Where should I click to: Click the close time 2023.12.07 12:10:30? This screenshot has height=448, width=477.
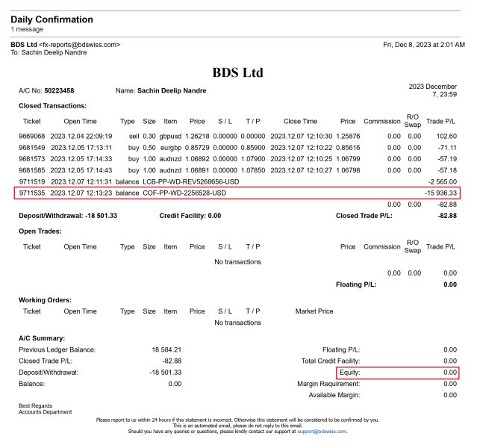tap(301, 136)
